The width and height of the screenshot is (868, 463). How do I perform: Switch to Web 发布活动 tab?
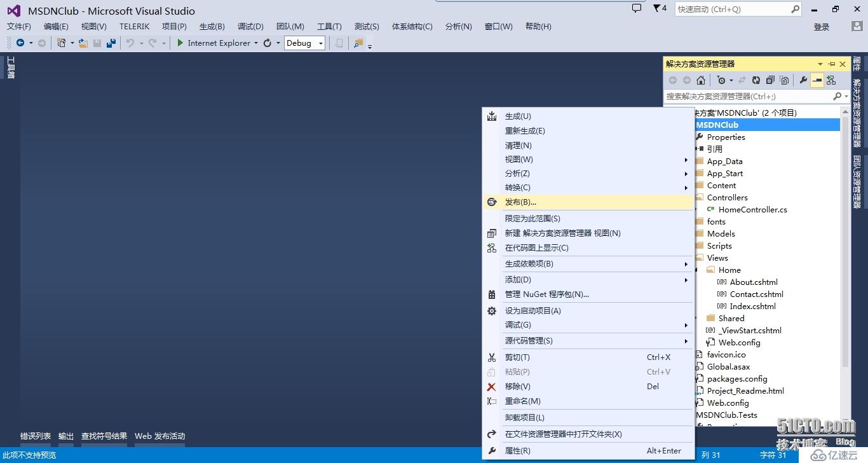tap(159, 436)
